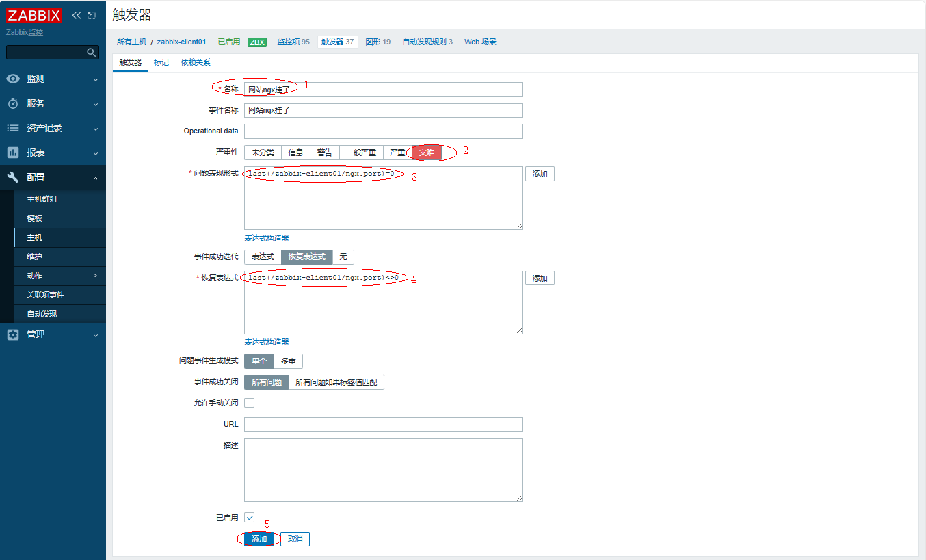Click the blue 添加 submit button

[x=259, y=539]
